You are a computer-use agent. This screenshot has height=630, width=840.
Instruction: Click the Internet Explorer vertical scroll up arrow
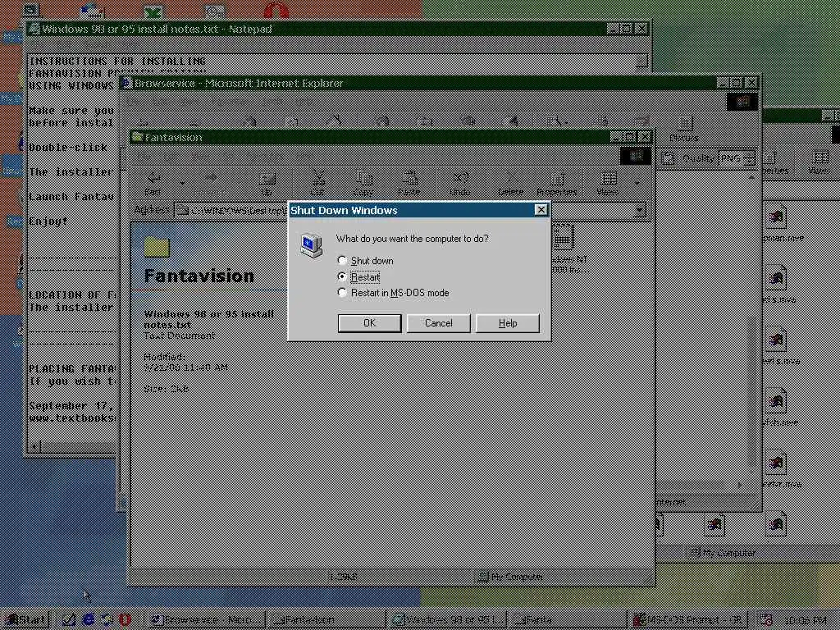pos(751,176)
